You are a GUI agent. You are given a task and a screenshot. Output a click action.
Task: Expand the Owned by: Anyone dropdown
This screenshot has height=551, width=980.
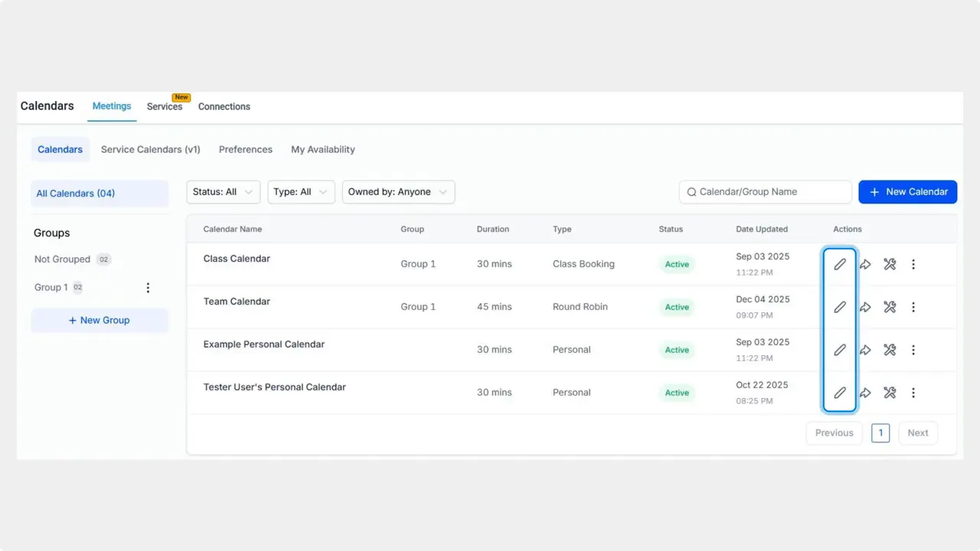(398, 192)
